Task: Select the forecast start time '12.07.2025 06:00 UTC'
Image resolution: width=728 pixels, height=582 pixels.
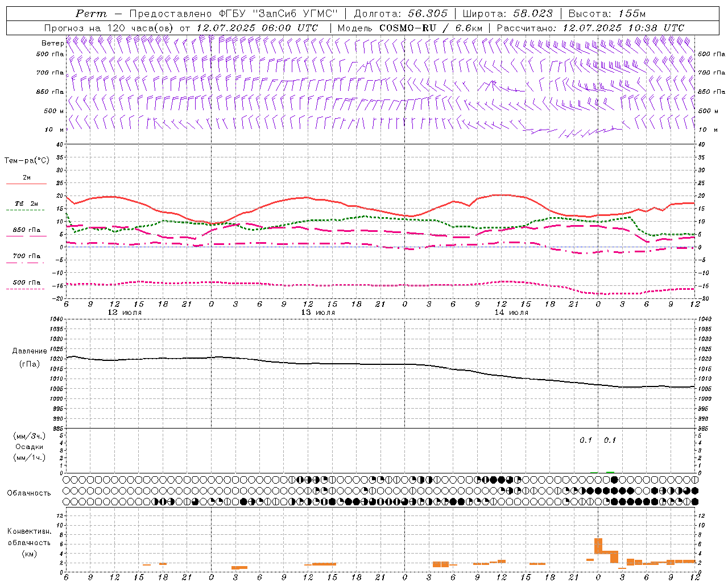Action: pyautogui.click(x=257, y=28)
